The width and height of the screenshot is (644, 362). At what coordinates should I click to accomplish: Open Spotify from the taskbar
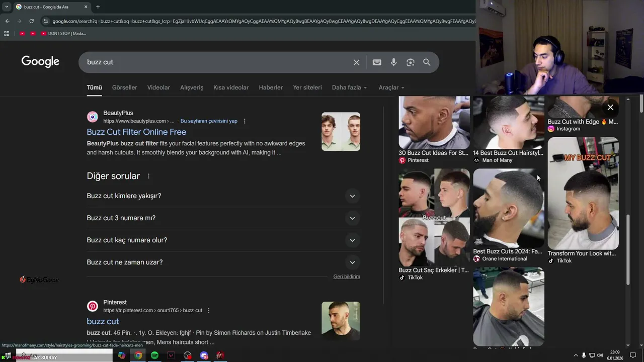(154, 355)
